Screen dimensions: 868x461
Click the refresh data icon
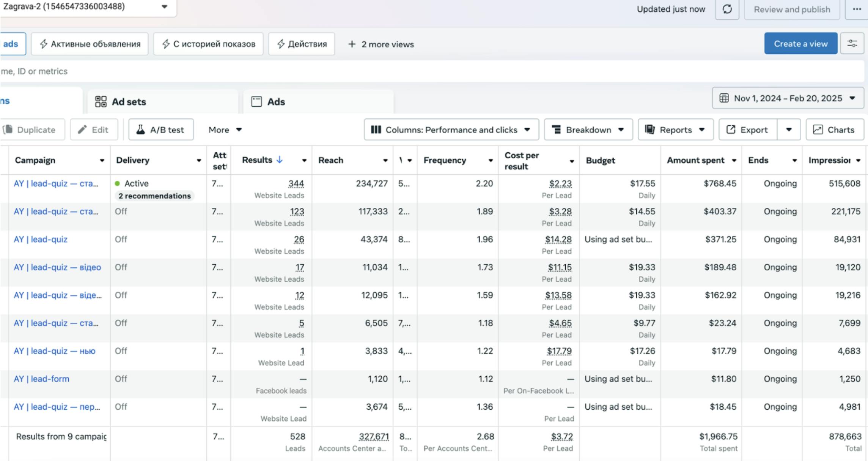coord(726,9)
